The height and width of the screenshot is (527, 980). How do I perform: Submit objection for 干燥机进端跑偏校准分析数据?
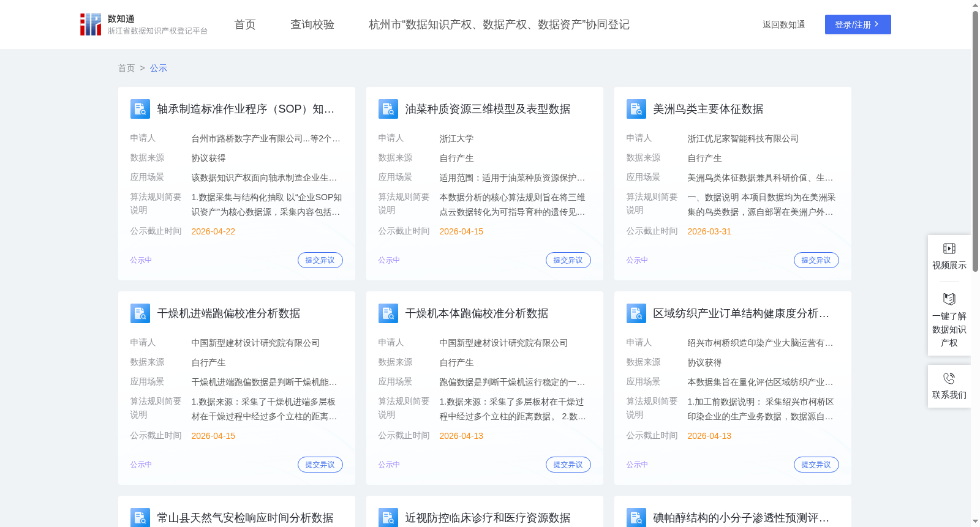[320, 465]
